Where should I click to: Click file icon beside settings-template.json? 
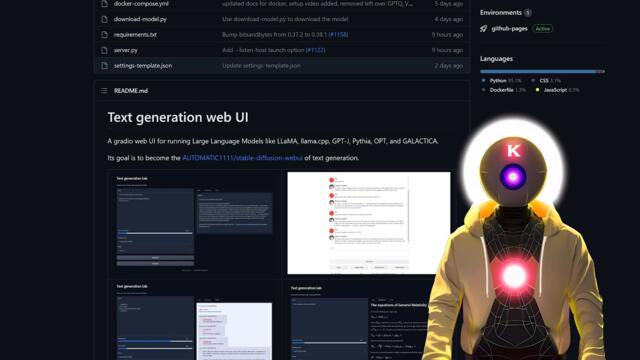(104, 66)
